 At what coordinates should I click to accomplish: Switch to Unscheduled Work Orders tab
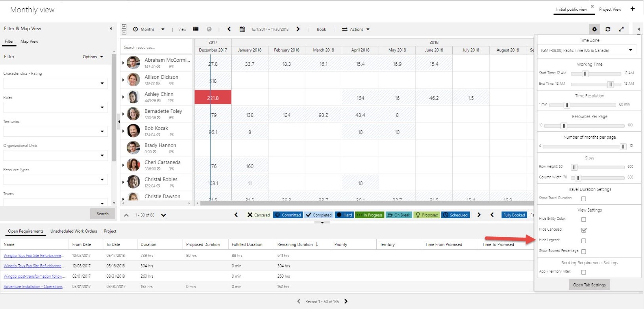point(74,231)
